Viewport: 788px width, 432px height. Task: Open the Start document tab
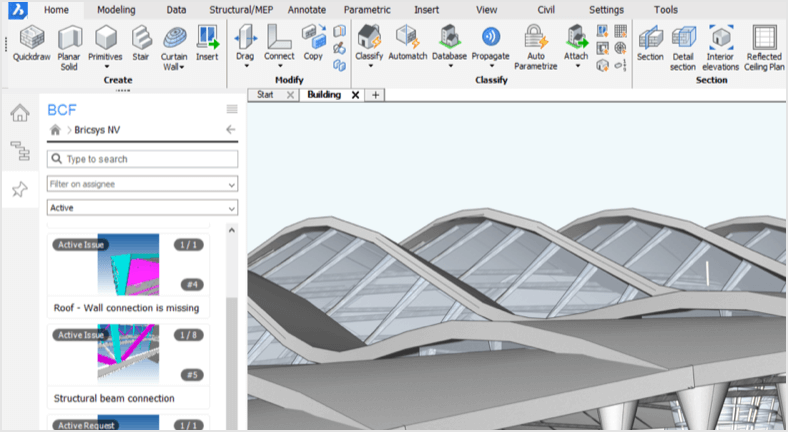tap(265, 94)
